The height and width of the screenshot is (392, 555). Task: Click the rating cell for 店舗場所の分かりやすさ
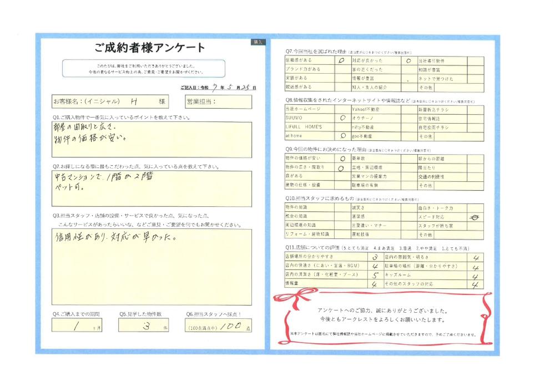(x=376, y=257)
